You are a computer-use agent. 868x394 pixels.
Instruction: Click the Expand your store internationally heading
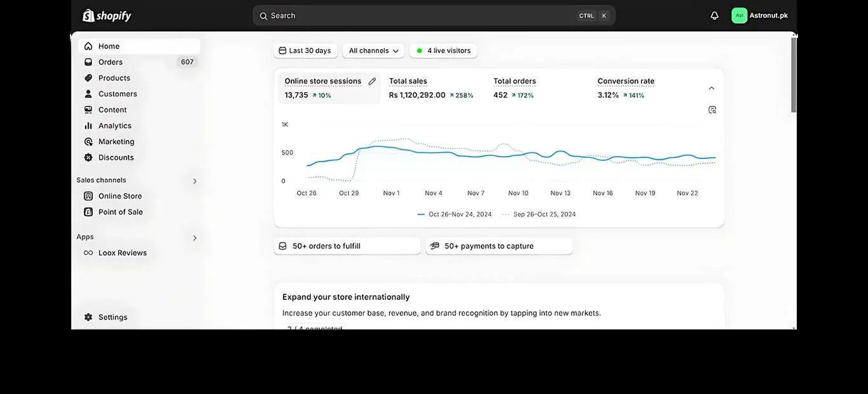[346, 297]
